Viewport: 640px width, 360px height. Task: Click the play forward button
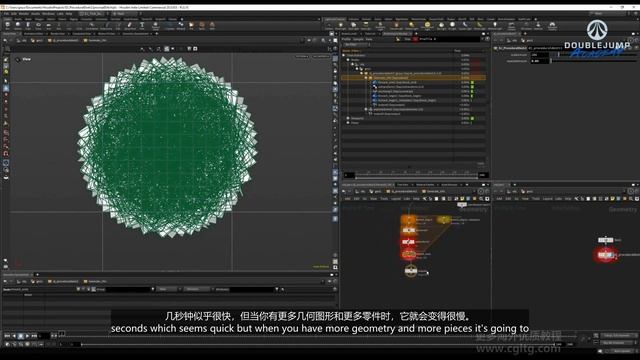27,336
